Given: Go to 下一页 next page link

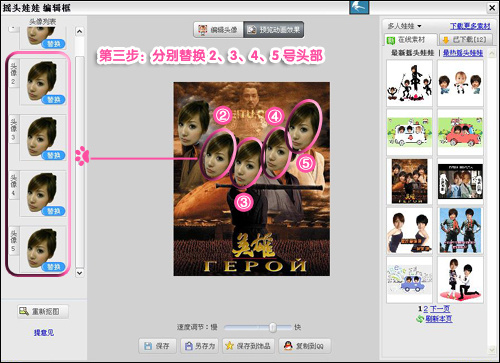Looking at the screenshot, I should point(440,309).
